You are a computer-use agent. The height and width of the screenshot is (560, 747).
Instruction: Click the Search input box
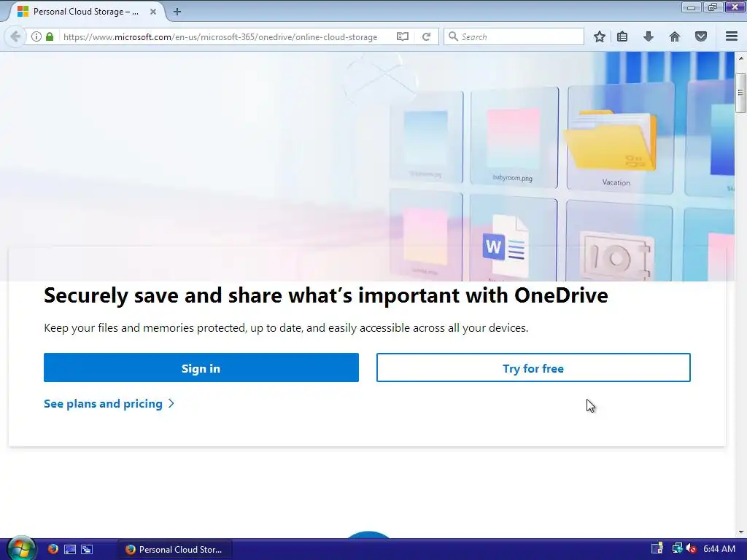coord(514,36)
